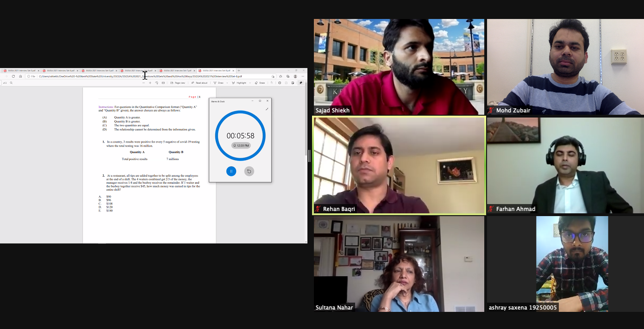Pause the running countdown timer
The height and width of the screenshot is (329, 644).
click(231, 171)
